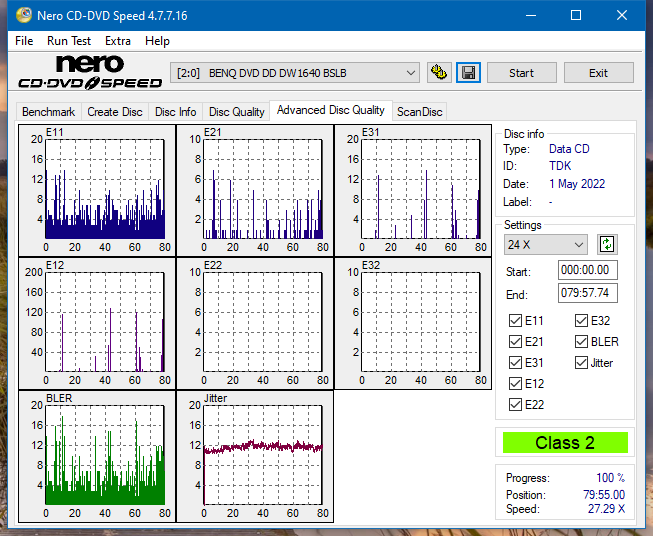The image size is (653, 536).
Task: Toggle the E22 checkbox
Action: pos(515,404)
